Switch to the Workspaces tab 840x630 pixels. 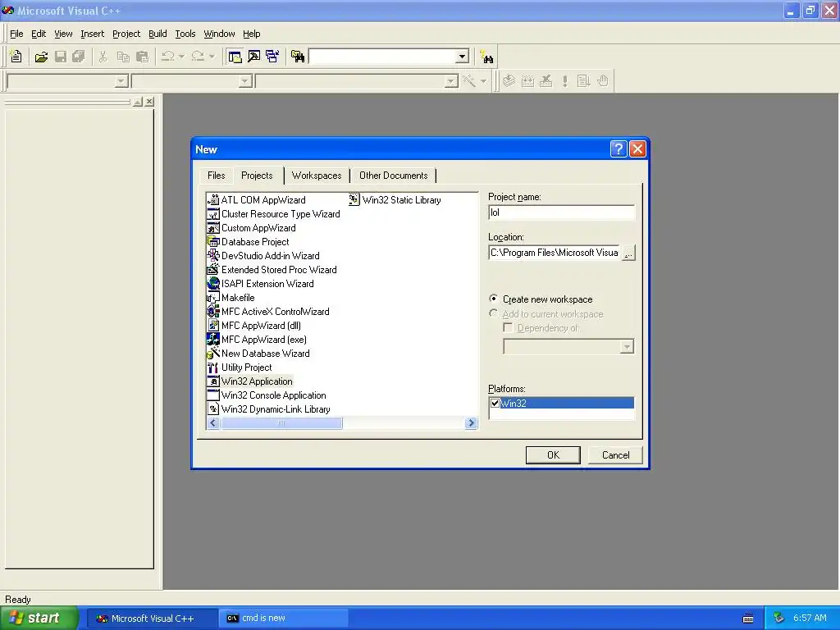[x=317, y=176]
